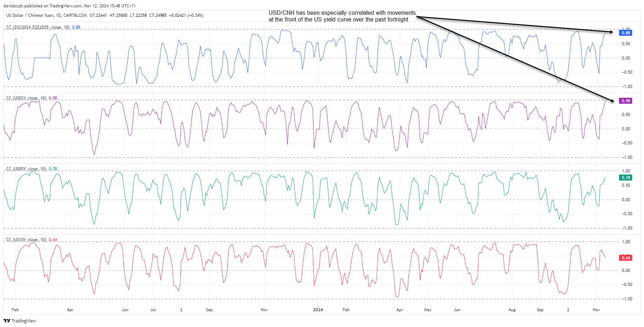644x327 pixels.
Task: Click the 2024 label on the time axis
Action: click(x=318, y=310)
